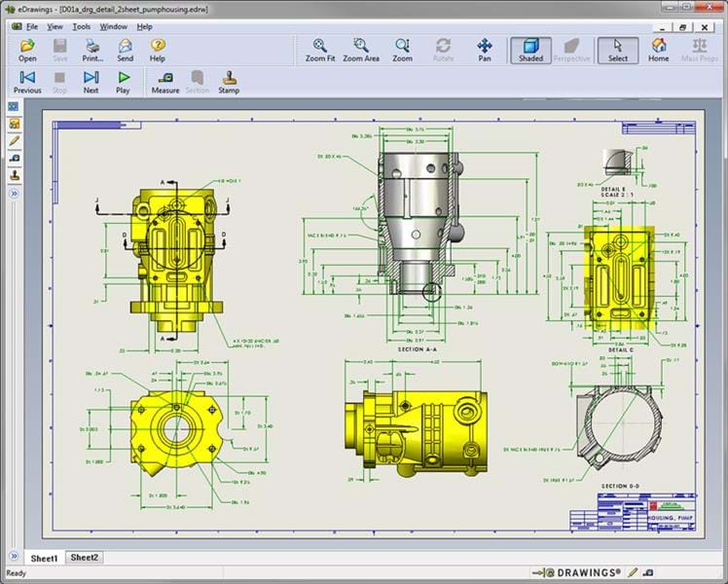Activate the Pan tool
This screenshot has width=728, height=584.
tap(485, 50)
